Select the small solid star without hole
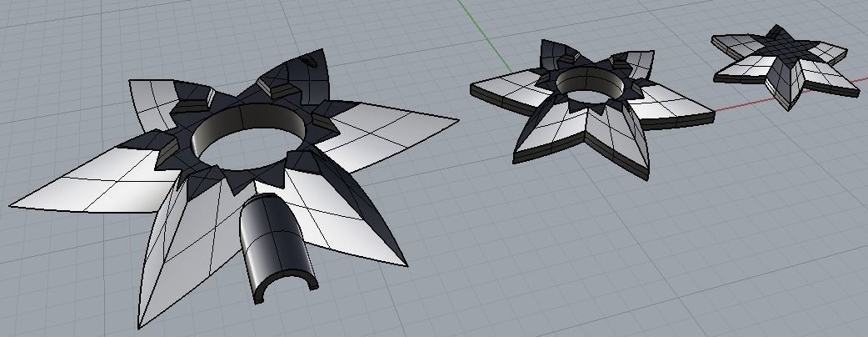868x337 pixels. [x=786, y=67]
